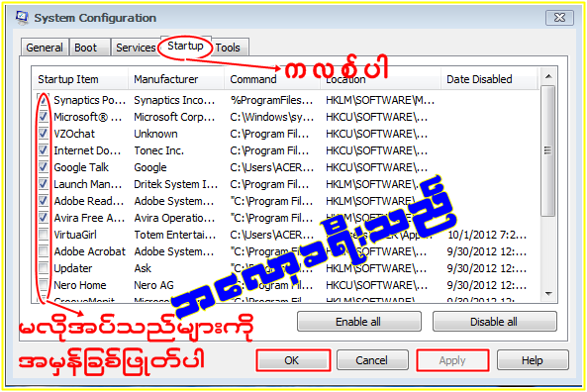This screenshot has height=392, width=587.
Task: Uncheck the Google Talk checkbox
Action: [x=44, y=167]
